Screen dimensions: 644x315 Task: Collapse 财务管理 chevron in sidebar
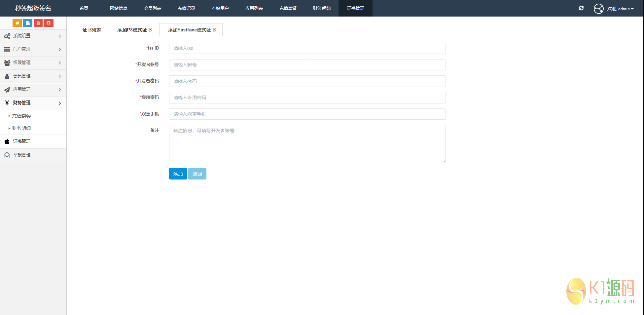click(60, 103)
